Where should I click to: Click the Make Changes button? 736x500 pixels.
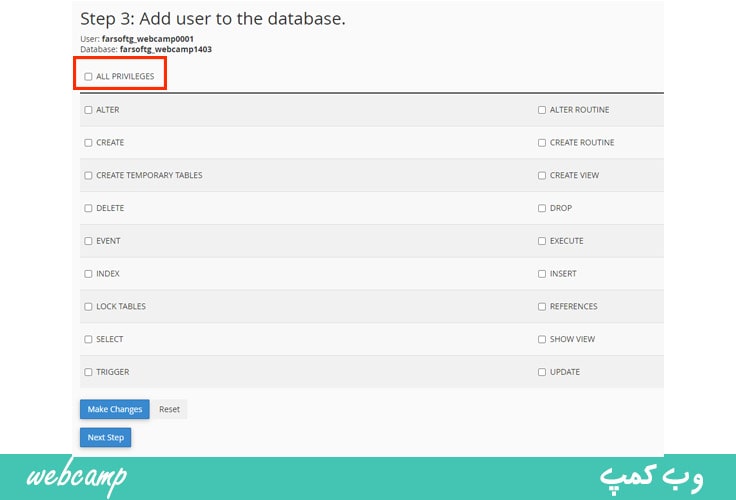[x=115, y=409]
